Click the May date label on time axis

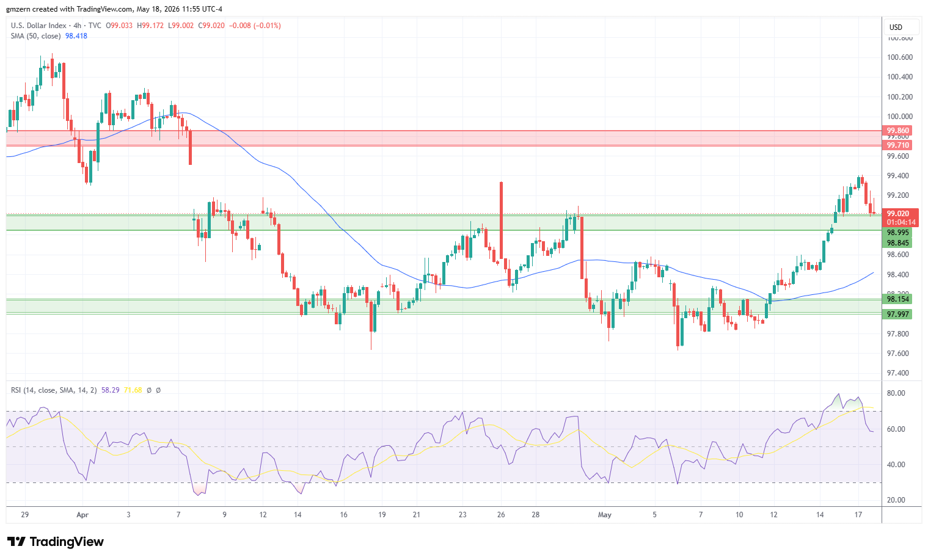point(605,515)
